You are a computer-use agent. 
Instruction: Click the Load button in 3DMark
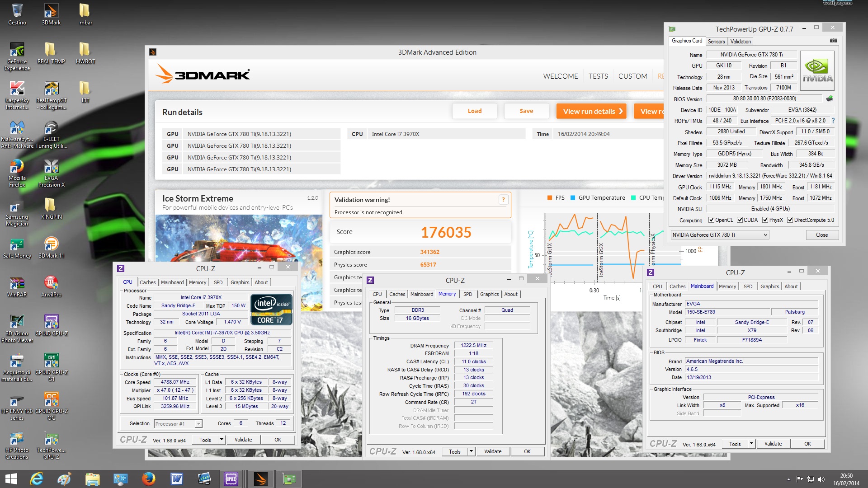point(475,111)
